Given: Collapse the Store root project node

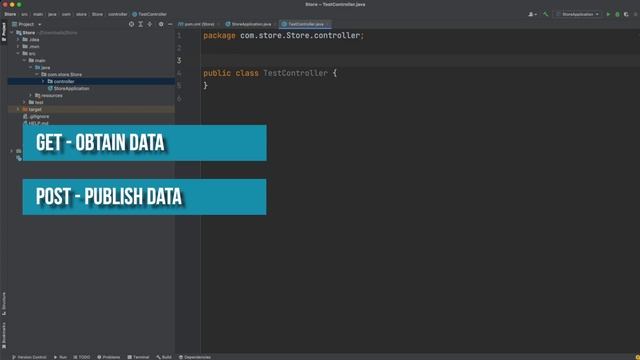Looking at the screenshot, I should click(12, 33).
